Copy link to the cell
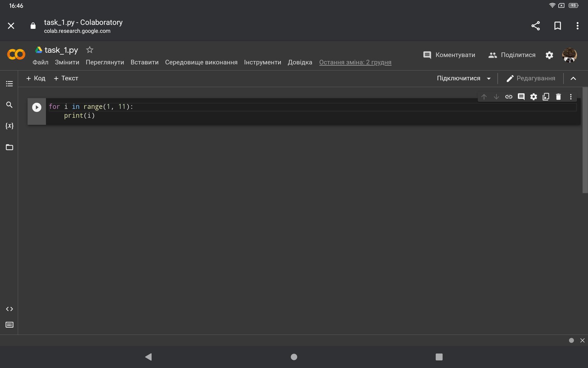The height and width of the screenshot is (368, 588). (x=509, y=97)
